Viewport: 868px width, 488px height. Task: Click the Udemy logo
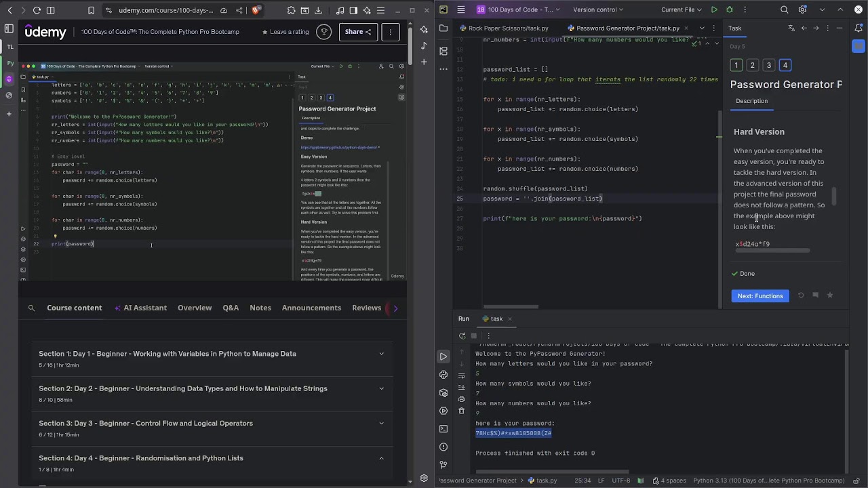click(x=45, y=32)
